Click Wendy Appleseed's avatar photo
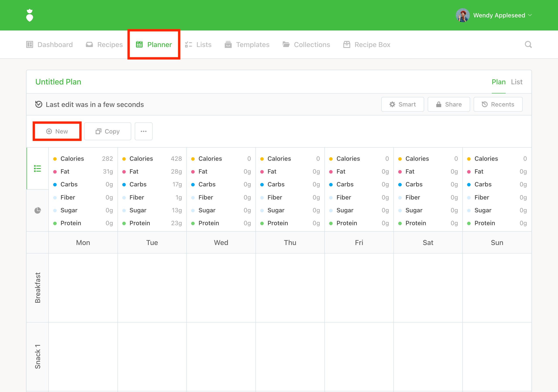 pyautogui.click(x=462, y=15)
